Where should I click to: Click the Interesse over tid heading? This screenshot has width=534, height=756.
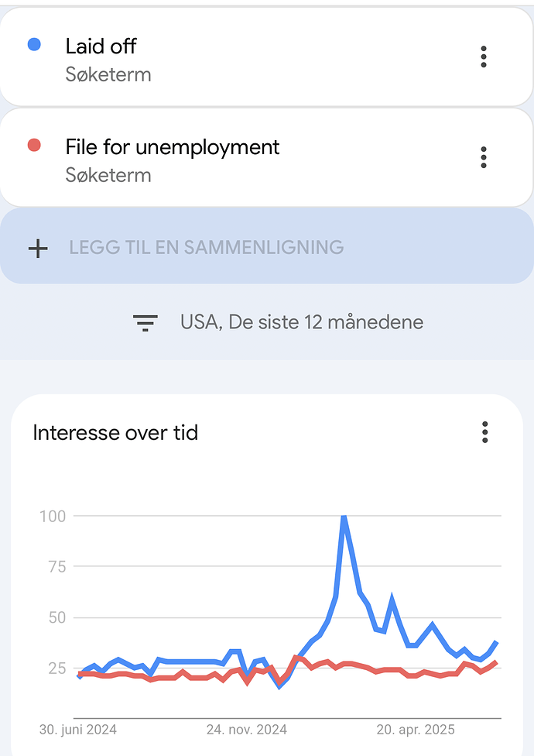(x=115, y=432)
